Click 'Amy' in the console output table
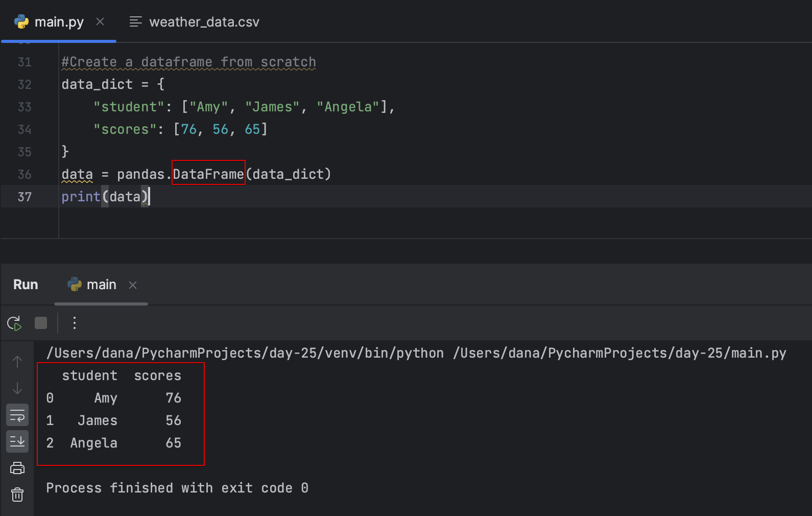Image resolution: width=812 pixels, height=516 pixels. [106, 398]
